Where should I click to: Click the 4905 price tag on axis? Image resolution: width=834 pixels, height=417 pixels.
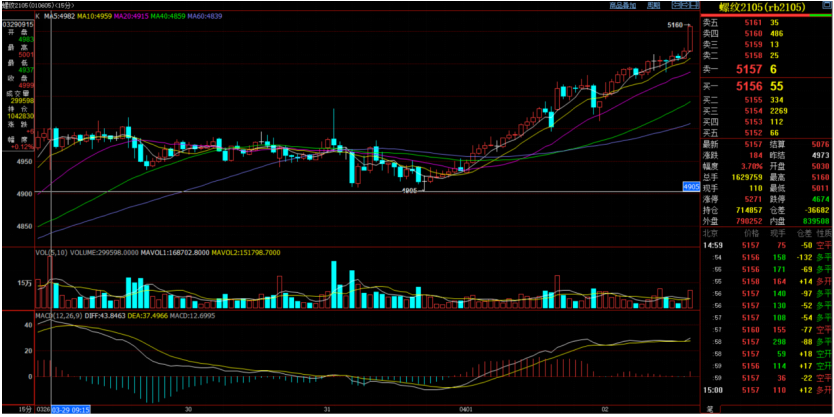[x=690, y=187]
